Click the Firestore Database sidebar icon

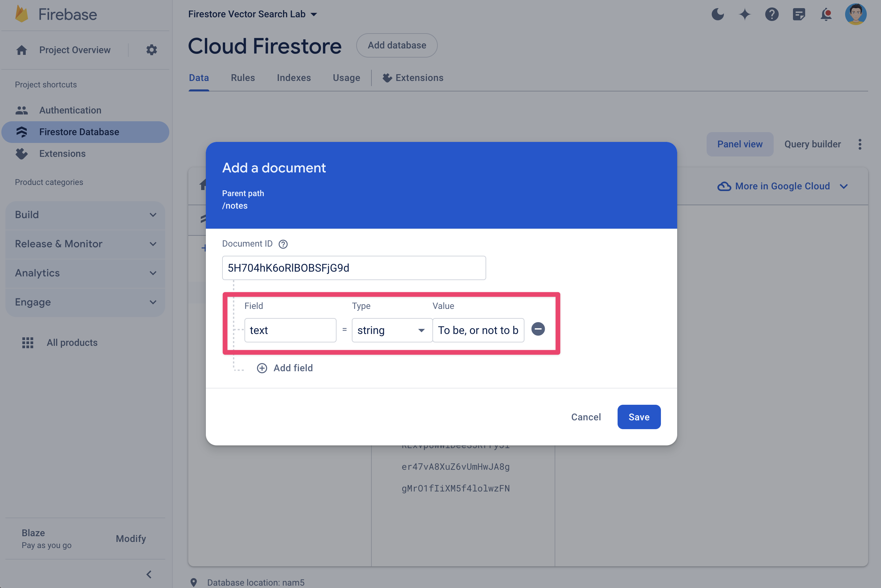pyautogui.click(x=22, y=131)
